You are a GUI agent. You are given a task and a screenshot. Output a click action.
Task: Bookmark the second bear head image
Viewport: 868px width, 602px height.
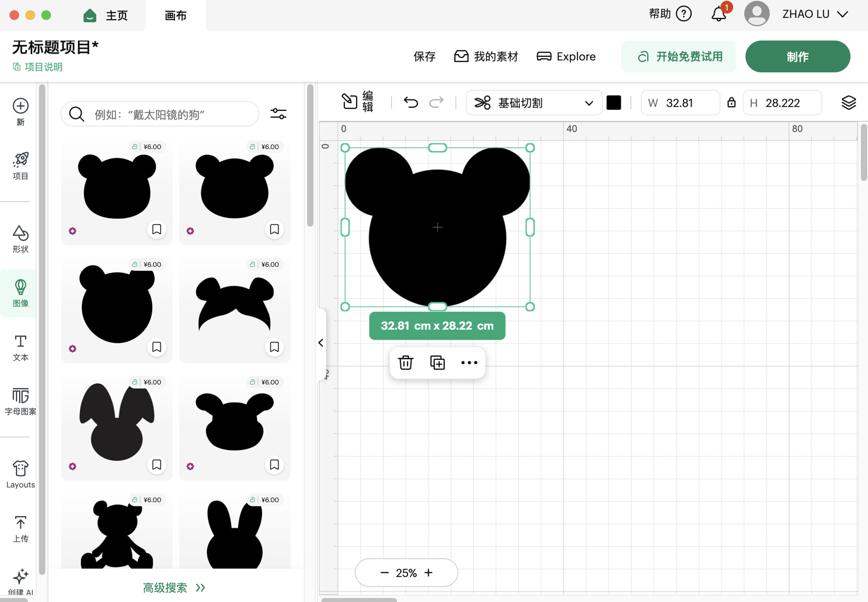tap(274, 229)
